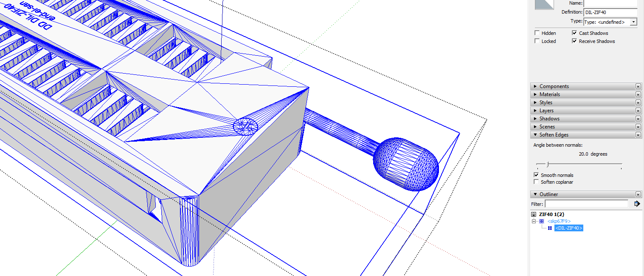Open the Outliner details menu arrow icon
The image size is (644, 276).
(x=637, y=204)
